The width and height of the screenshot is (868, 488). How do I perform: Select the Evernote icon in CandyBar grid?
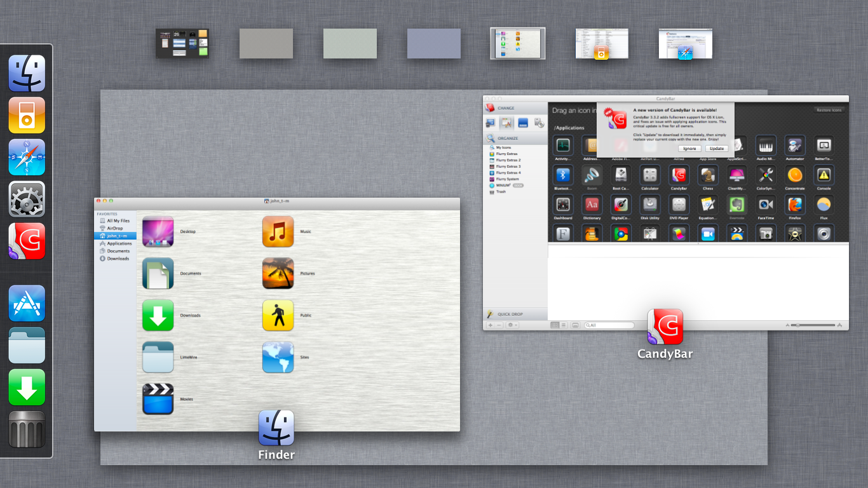coord(737,205)
